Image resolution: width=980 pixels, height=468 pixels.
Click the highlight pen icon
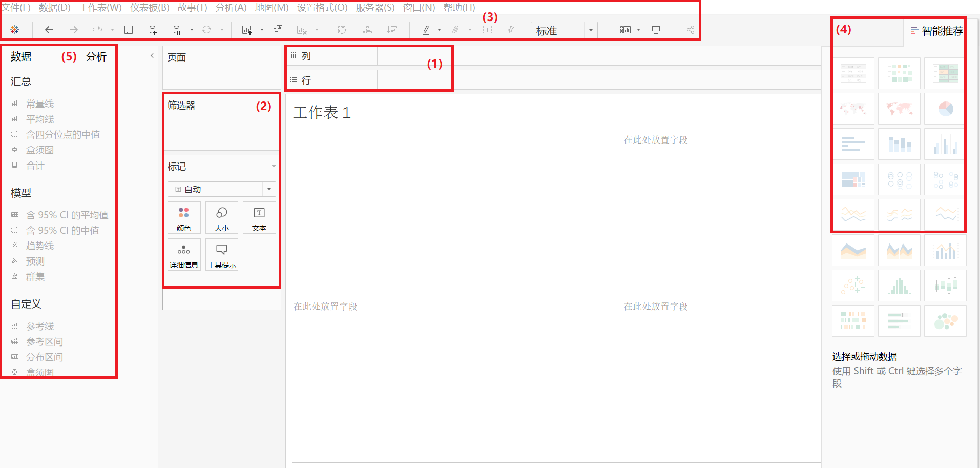tap(426, 30)
